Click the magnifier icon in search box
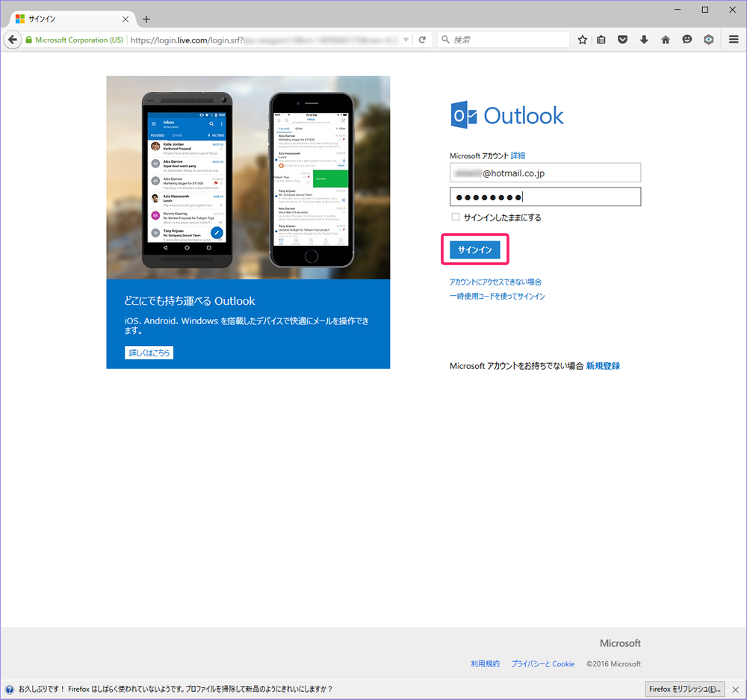The width and height of the screenshot is (747, 700). click(445, 40)
